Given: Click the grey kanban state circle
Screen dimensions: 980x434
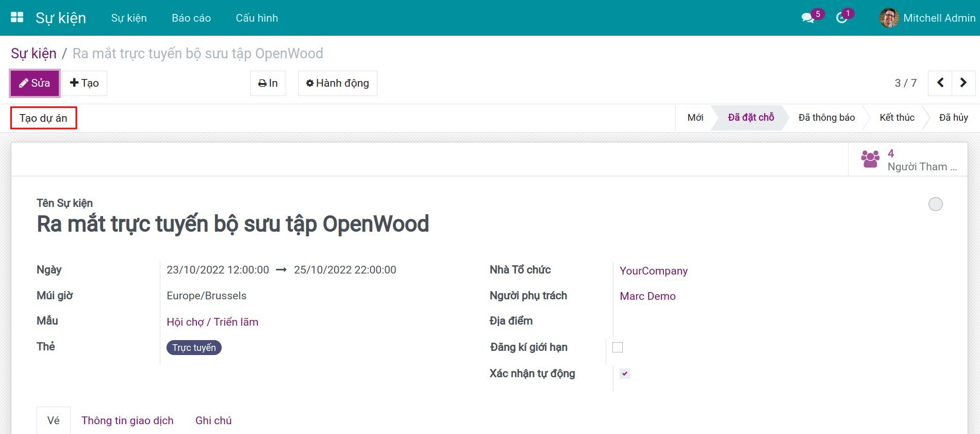Looking at the screenshot, I should coord(935,204).
